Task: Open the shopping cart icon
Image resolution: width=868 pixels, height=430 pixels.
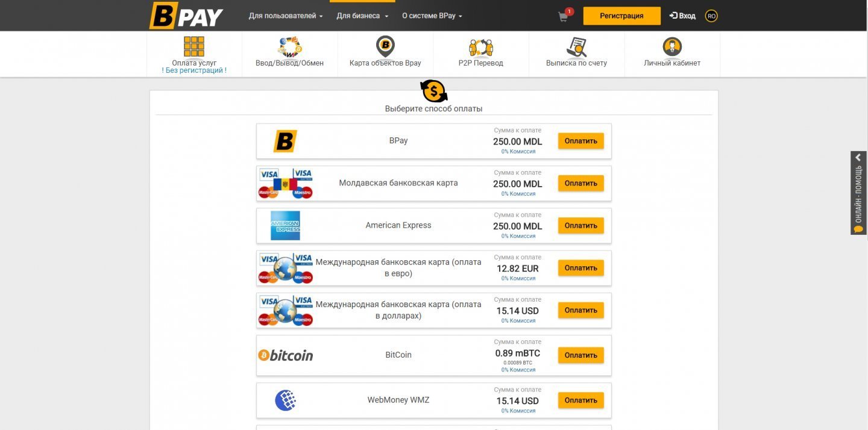Action: 563,17
